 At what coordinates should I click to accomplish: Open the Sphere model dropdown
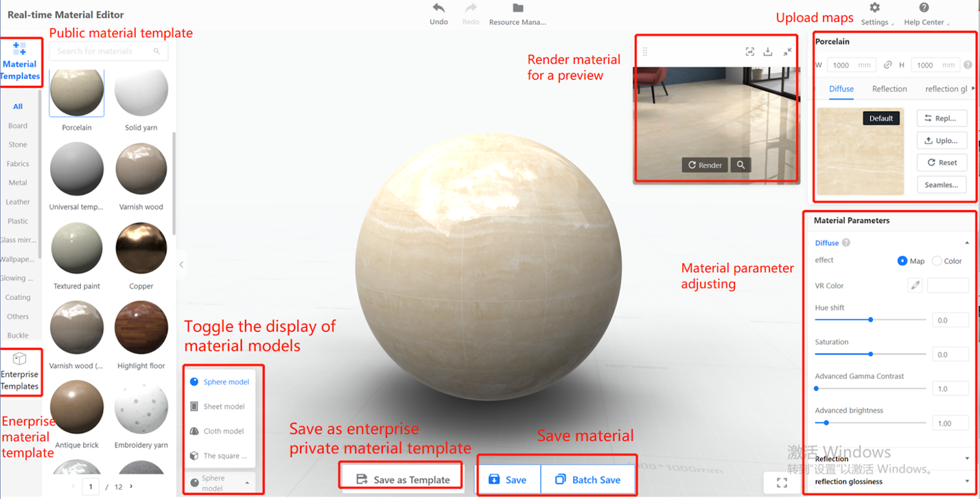(x=220, y=482)
